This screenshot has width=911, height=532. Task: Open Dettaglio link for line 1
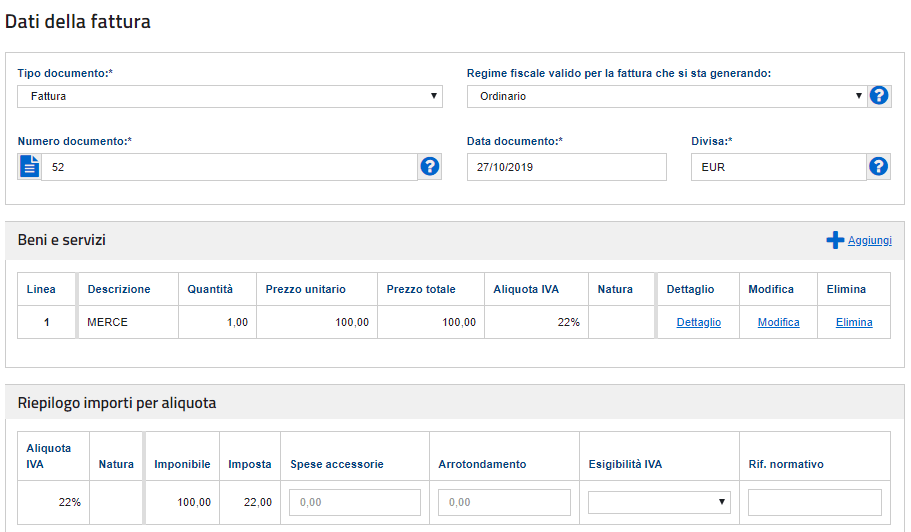point(698,322)
